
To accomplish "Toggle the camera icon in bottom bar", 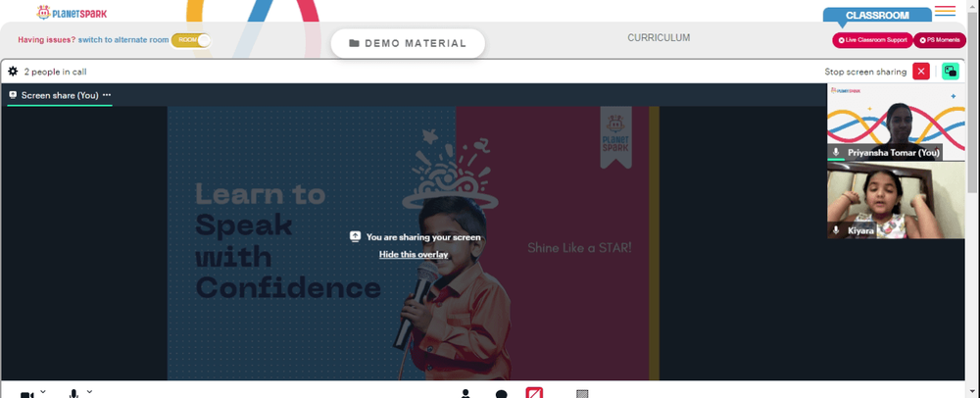I will (x=26, y=394).
